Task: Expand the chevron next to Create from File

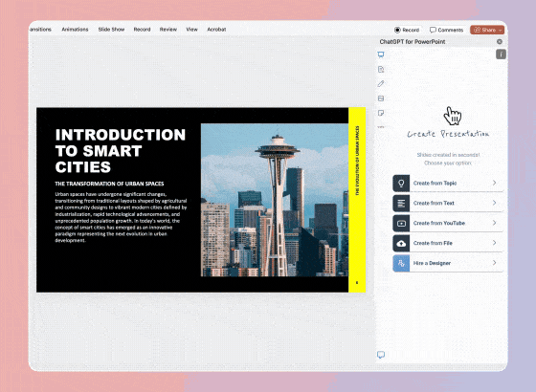Action: (494, 243)
